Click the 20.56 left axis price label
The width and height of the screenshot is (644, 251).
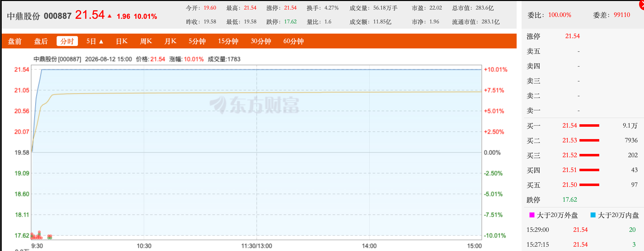pyautogui.click(x=22, y=111)
